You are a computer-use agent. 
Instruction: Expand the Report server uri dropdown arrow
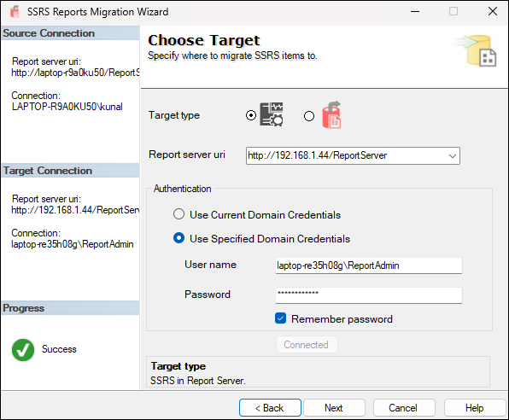(x=452, y=156)
